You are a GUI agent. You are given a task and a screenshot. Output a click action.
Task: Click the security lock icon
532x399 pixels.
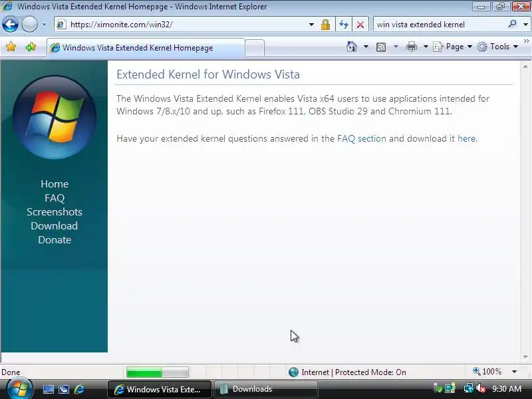click(x=325, y=25)
